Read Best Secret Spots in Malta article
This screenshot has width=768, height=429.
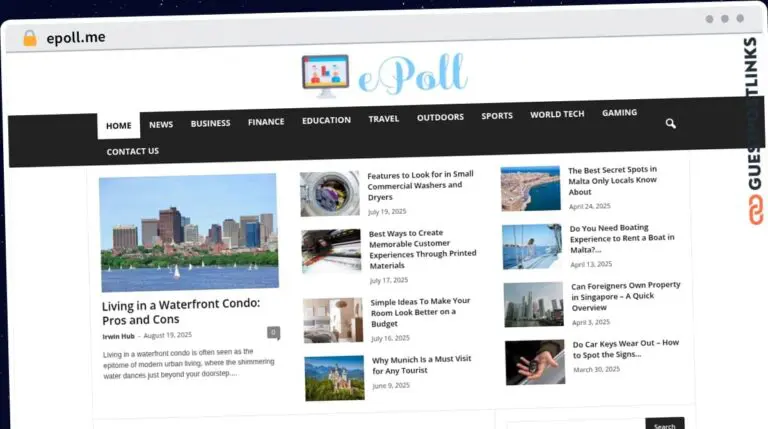click(x=612, y=182)
